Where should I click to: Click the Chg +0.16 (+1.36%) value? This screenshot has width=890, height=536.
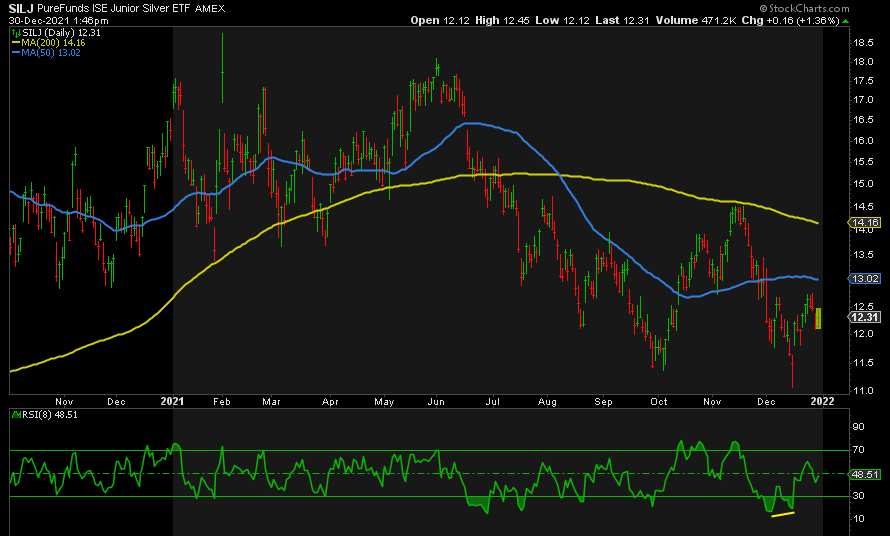[x=790, y=20]
